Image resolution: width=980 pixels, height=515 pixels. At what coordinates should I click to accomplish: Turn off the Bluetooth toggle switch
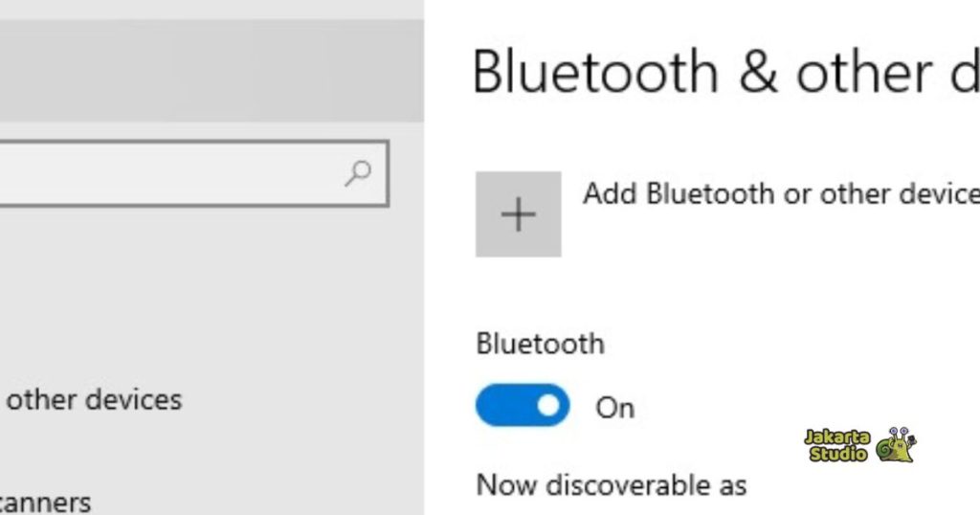click(522, 406)
